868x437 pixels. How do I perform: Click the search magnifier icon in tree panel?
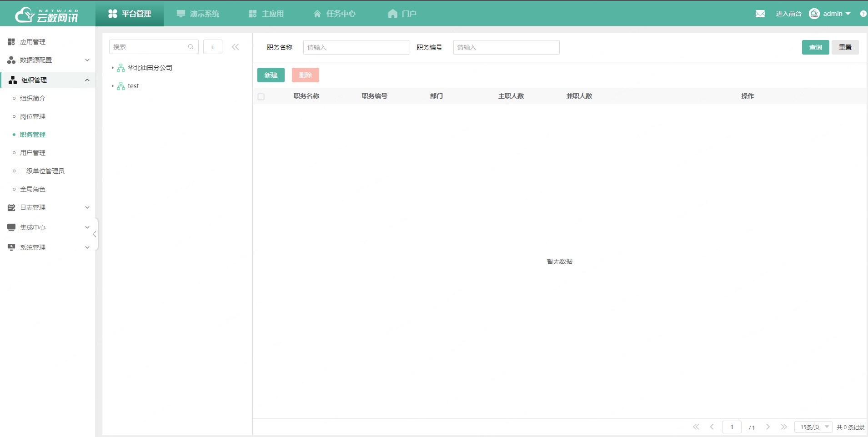[191, 47]
